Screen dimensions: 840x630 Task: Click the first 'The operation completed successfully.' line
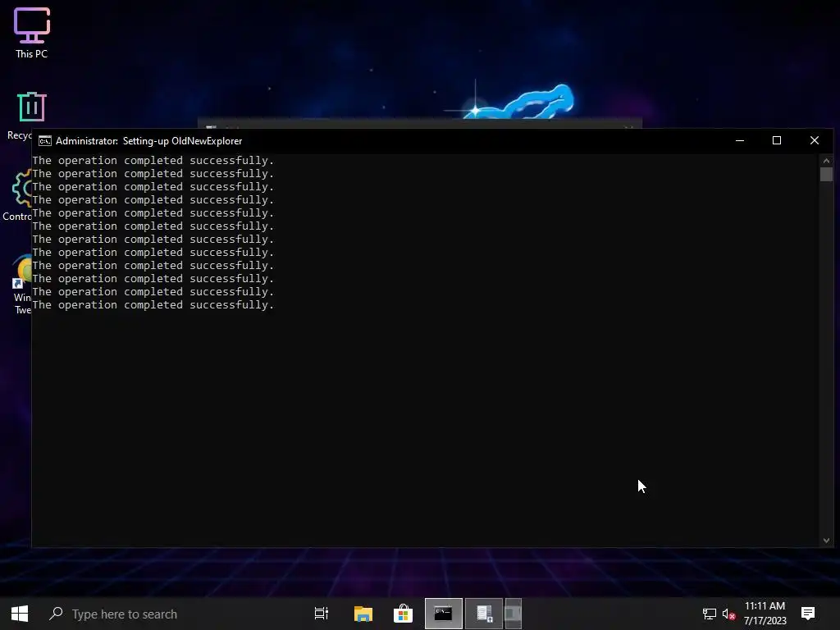(153, 161)
